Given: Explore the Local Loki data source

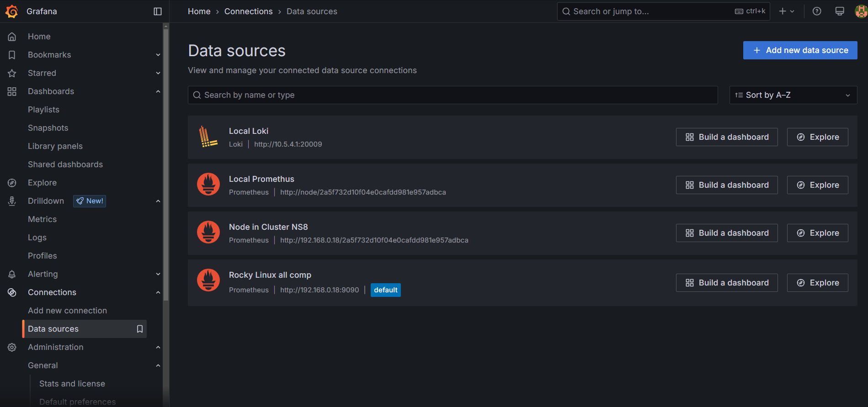Looking at the screenshot, I should tap(817, 137).
